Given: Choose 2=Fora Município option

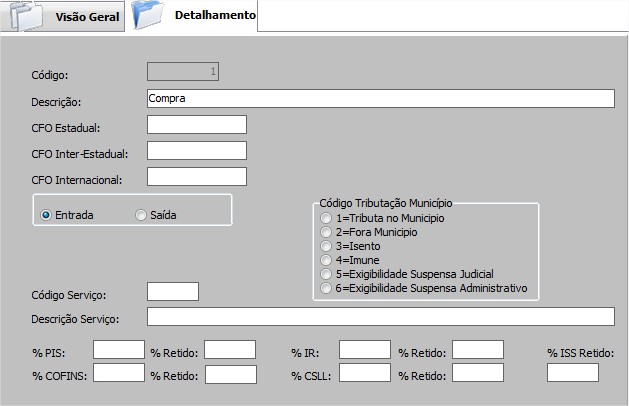Looking at the screenshot, I should click(x=325, y=232).
